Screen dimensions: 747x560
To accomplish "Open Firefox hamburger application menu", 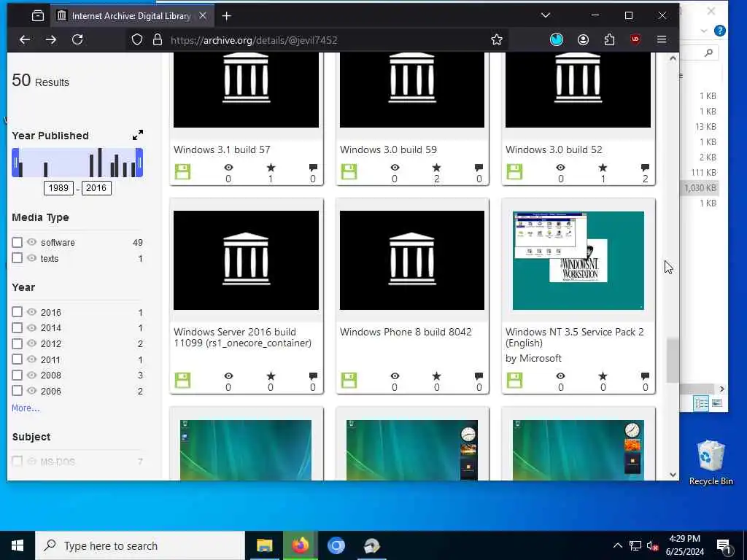I will click(662, 40).
